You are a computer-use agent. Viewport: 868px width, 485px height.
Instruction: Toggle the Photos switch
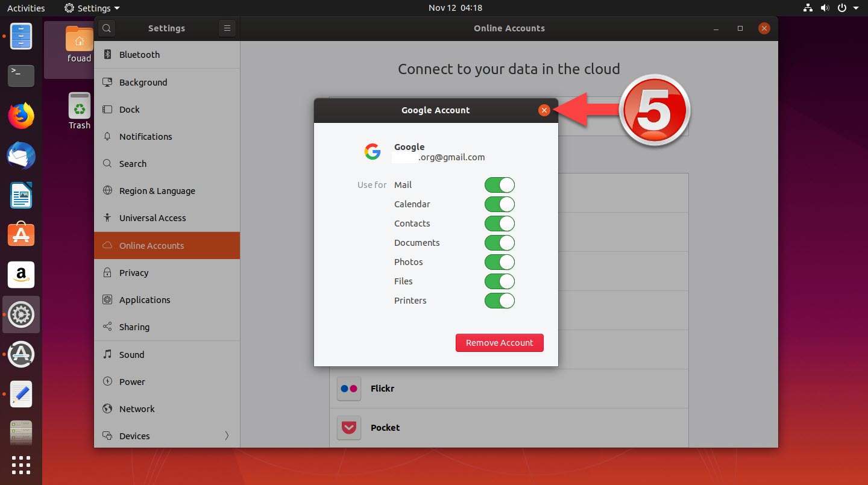click(500, 262)
